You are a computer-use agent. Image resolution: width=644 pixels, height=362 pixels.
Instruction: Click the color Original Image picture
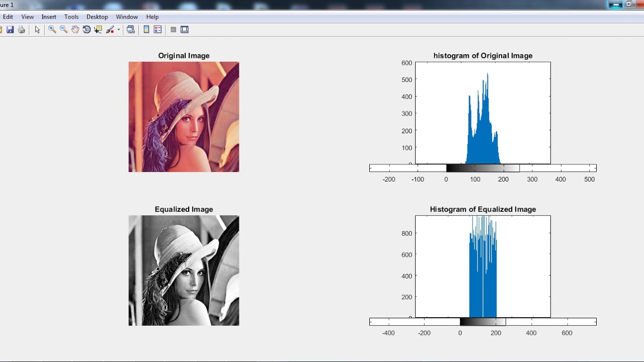(x=184, y=117)
